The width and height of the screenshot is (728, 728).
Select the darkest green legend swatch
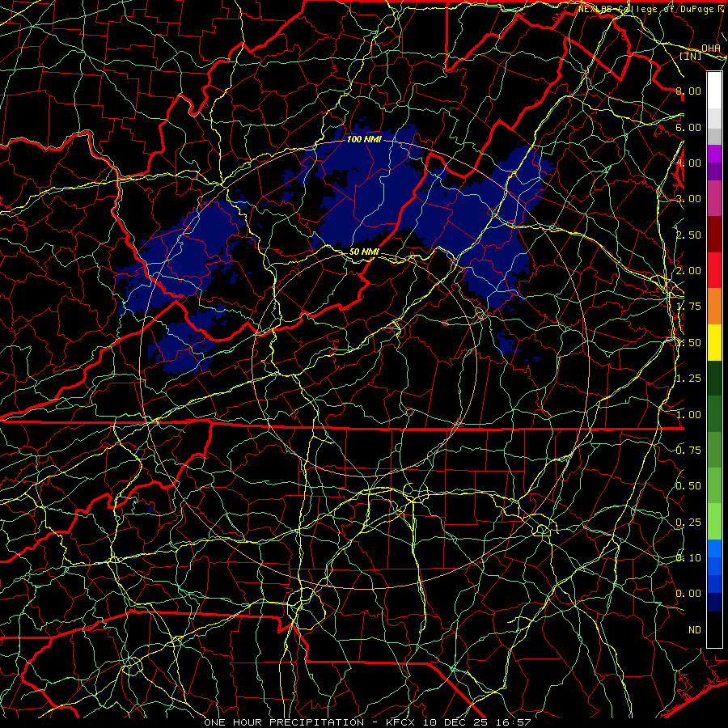714,379
